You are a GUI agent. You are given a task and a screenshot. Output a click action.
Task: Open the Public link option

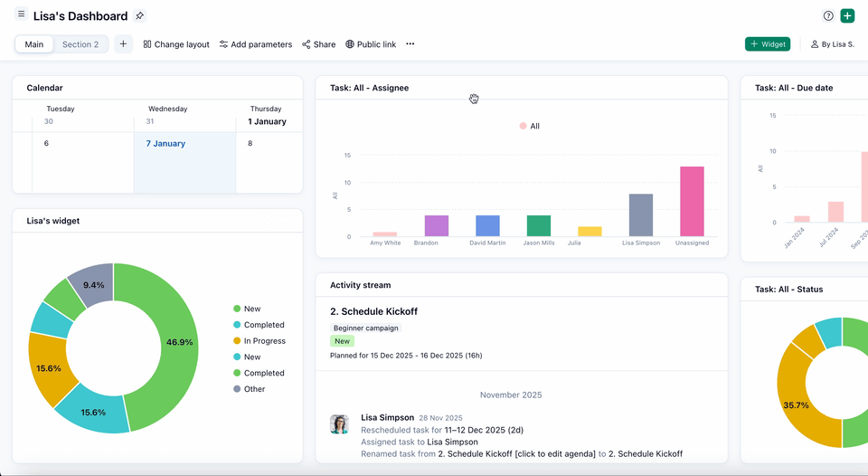tap(371, 44)
